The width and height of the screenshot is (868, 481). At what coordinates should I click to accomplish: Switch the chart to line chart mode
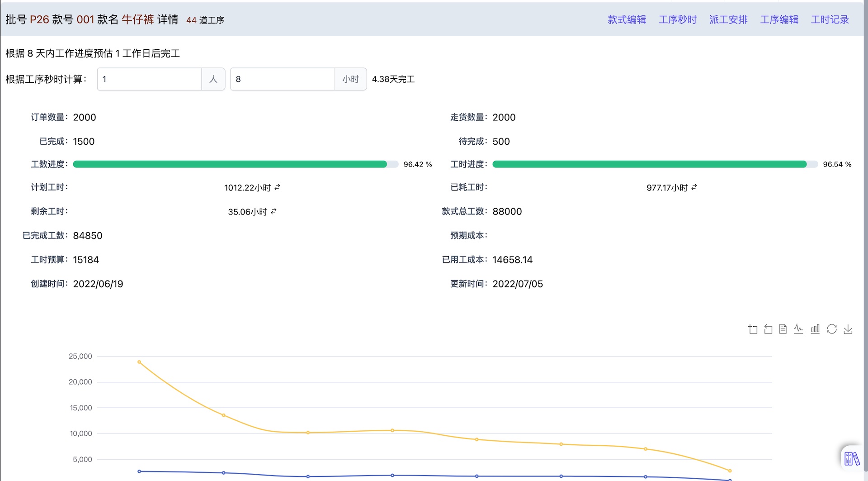click(x=798, y=329)
